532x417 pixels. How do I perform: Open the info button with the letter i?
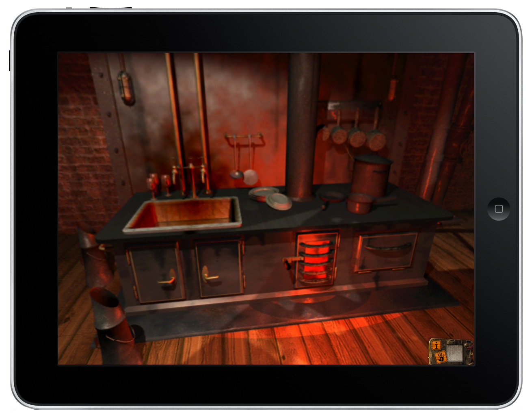[x=437, y=345]
